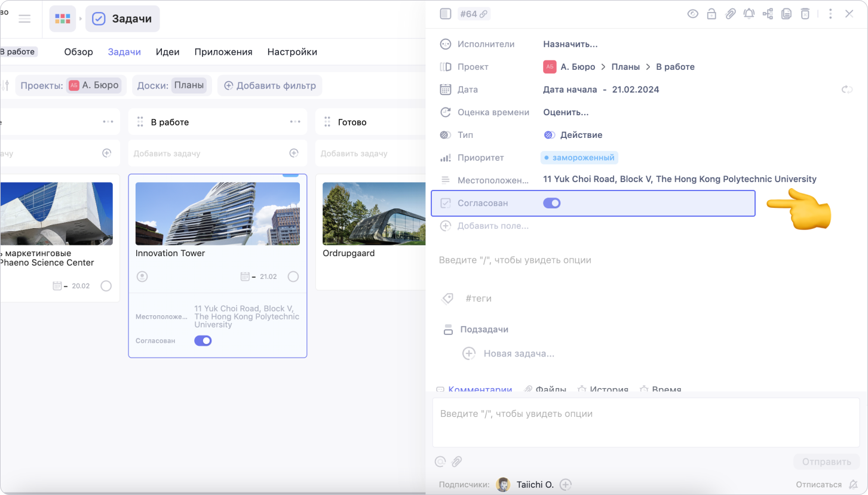Open the hamburger menu

(x=24, y=19)
